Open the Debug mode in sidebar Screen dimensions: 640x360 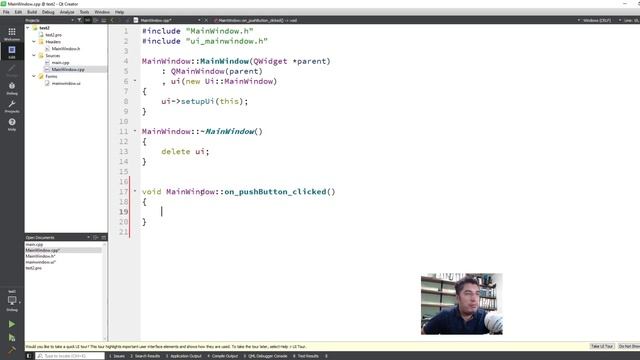pyautogui.click(x=12, y=88)
